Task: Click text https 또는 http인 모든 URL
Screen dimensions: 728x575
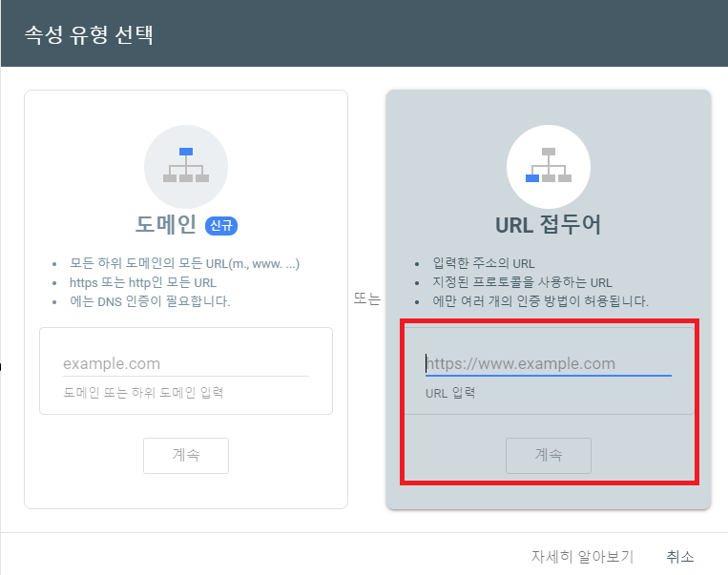Action: (x=143, y=282)
